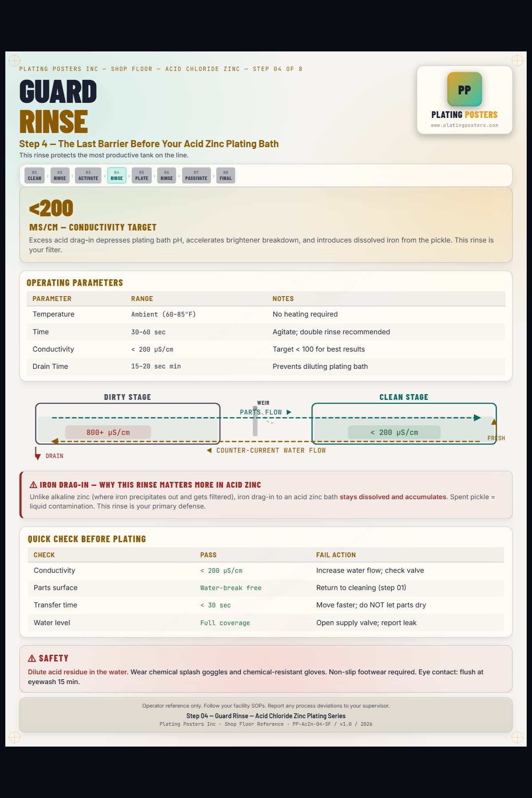Click the warning triangle beside SAFETY
The height and width of the screenshot is (798, 532).
32,658
